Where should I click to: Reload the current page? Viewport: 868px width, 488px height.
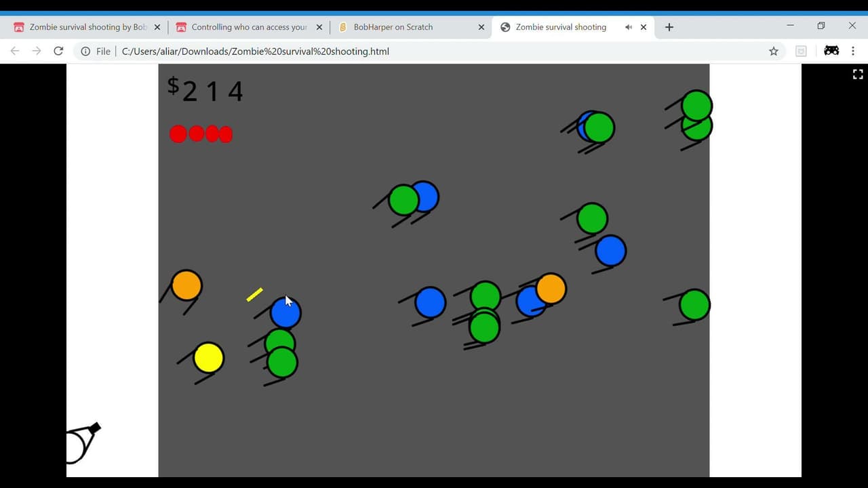tap(58, 51)
